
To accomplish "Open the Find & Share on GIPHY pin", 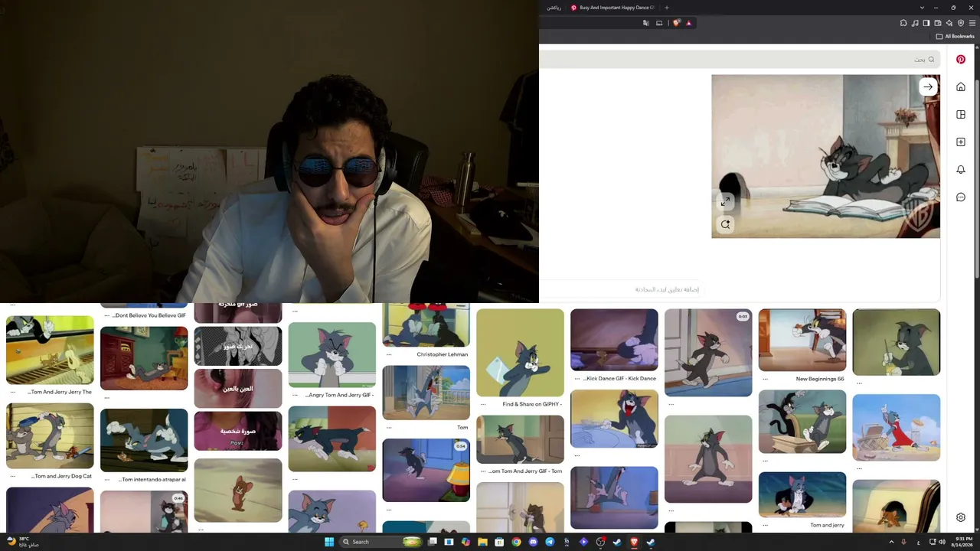I will pyautogui.click(x=520, y=353).
